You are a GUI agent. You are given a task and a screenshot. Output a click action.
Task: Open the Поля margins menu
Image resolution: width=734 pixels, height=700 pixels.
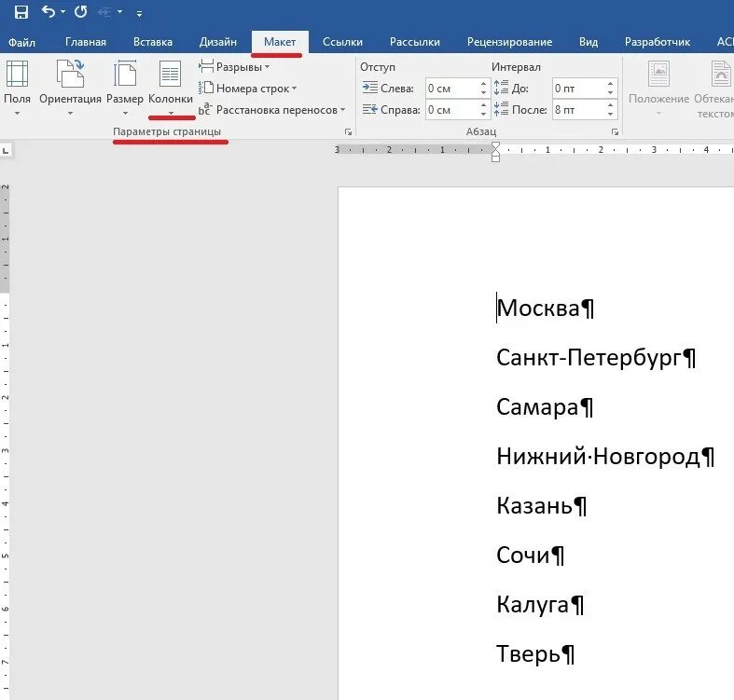(18, 88)
